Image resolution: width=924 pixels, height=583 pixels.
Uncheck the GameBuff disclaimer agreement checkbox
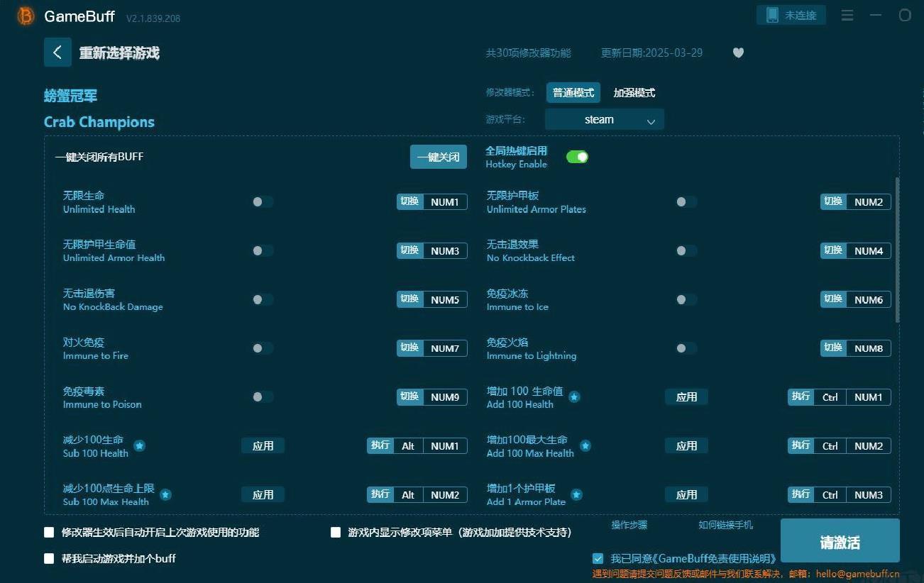[x=598, y=558]
